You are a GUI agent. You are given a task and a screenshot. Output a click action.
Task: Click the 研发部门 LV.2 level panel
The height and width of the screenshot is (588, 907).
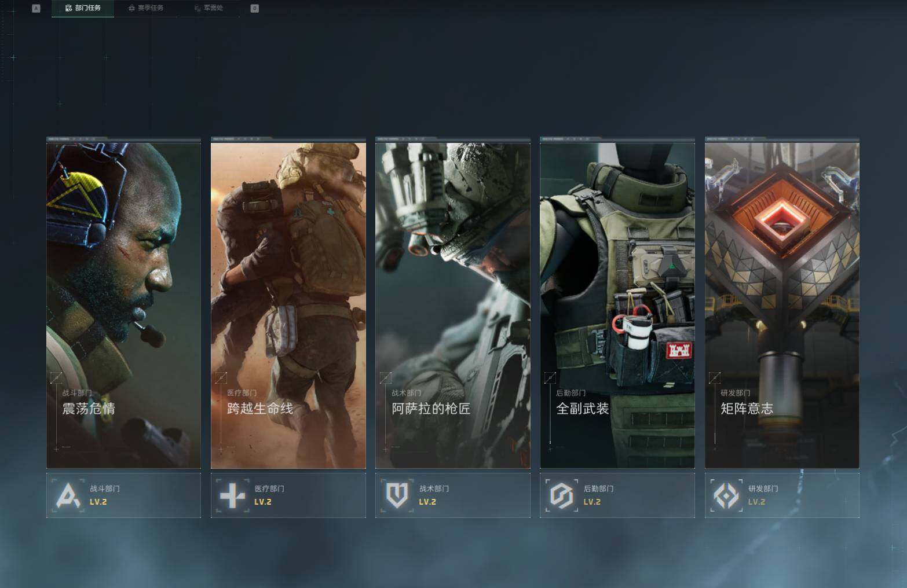[782, 495]
